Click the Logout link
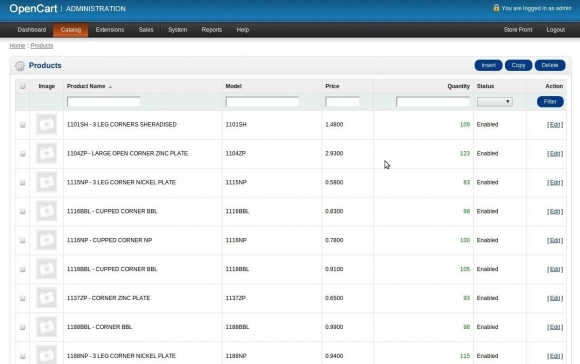The width and height of the screenshot is (580, 364). [x=556, y=30]
